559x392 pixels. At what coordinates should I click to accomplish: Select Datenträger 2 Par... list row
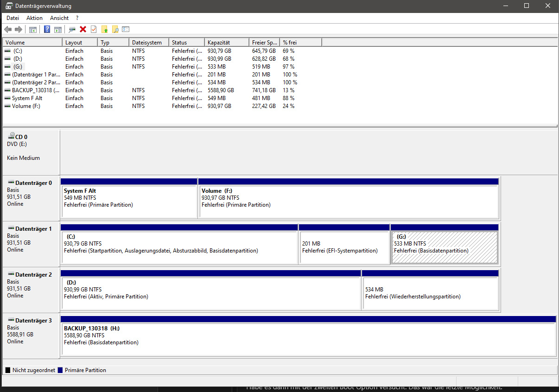click(x=36, y=82)
